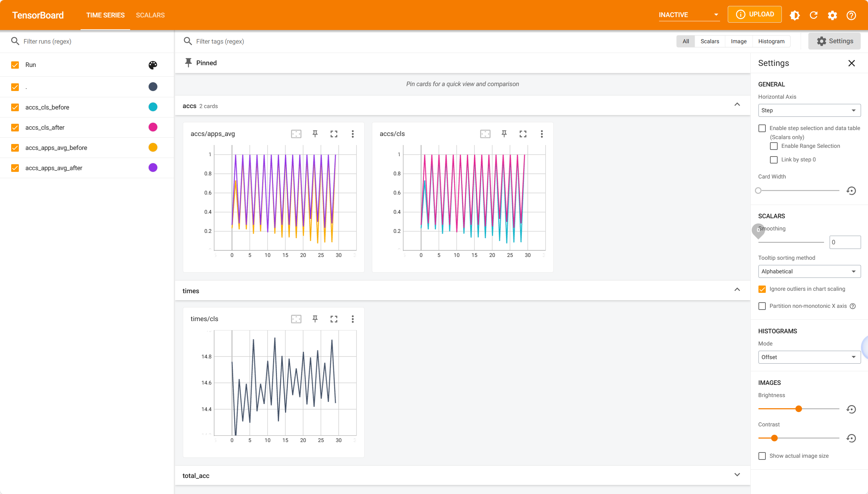Click the reload data refresh icon
The image size is (868, 494).
814,15
